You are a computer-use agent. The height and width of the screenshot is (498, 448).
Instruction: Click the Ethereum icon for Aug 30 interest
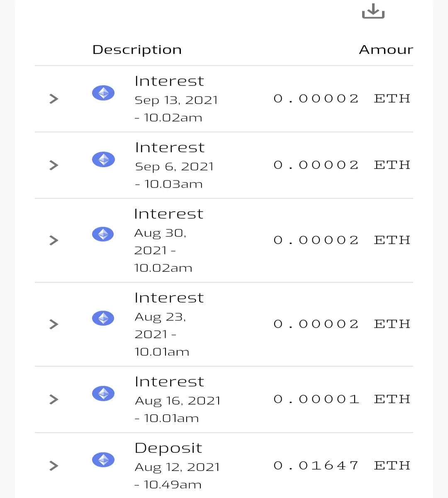point(103,234)
